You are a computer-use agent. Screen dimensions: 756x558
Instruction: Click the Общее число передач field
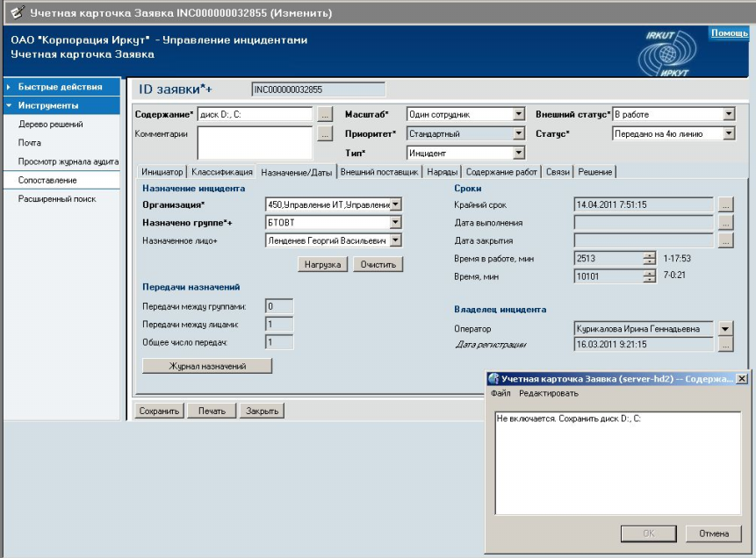279,342
